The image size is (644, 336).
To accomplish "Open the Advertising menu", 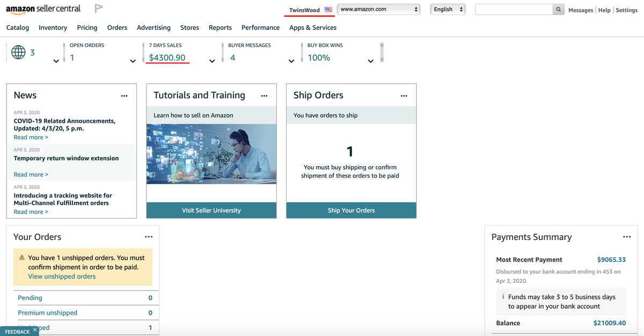I will (153, 27).
